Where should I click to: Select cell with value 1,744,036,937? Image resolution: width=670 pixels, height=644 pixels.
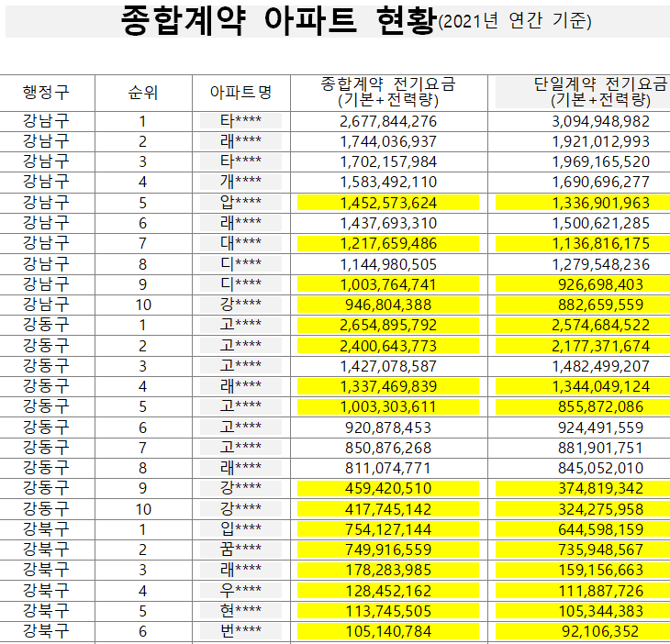[x=388, y=141]
